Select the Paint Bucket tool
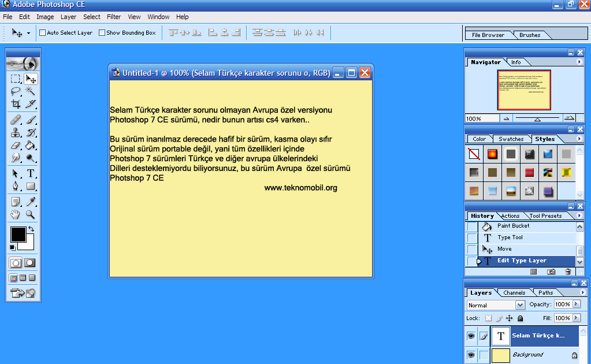591x364 pixels. [x=31, y=146]
